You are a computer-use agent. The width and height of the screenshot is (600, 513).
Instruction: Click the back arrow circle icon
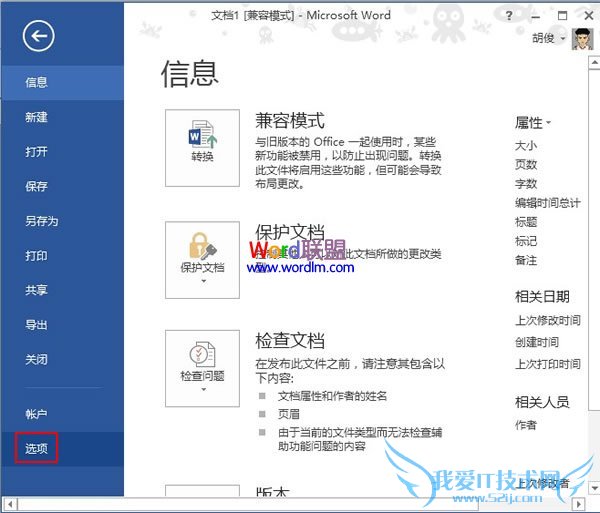point(38,36)
